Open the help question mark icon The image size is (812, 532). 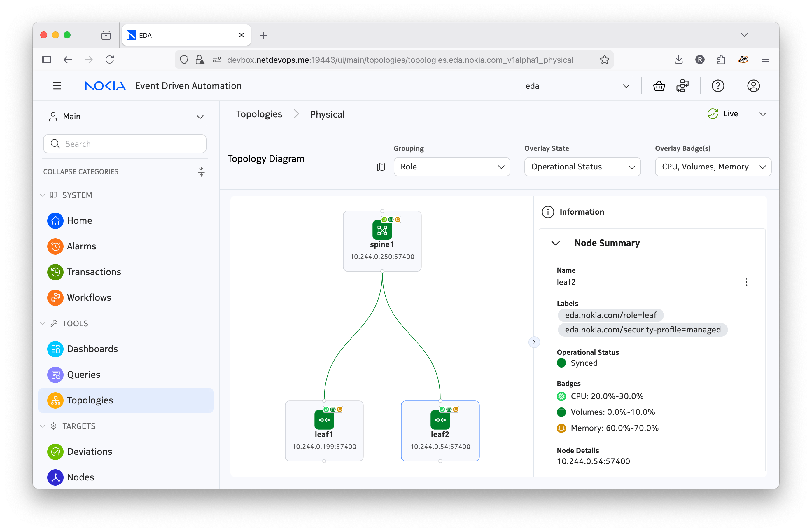tap(718, 86)
